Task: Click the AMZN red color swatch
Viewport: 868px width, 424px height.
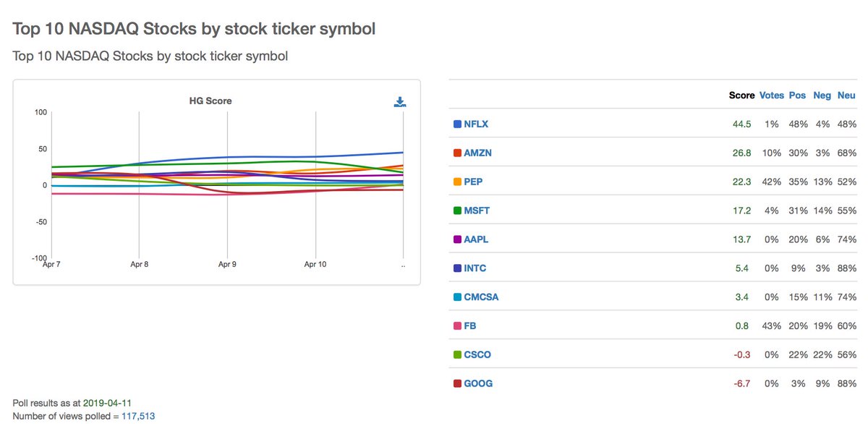Action: pos(457,153)
